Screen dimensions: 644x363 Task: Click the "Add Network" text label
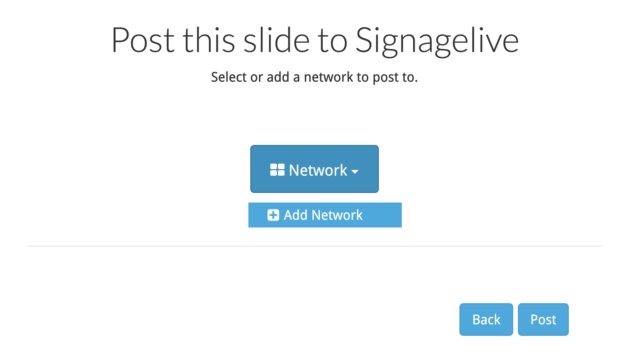coord(323,215)
